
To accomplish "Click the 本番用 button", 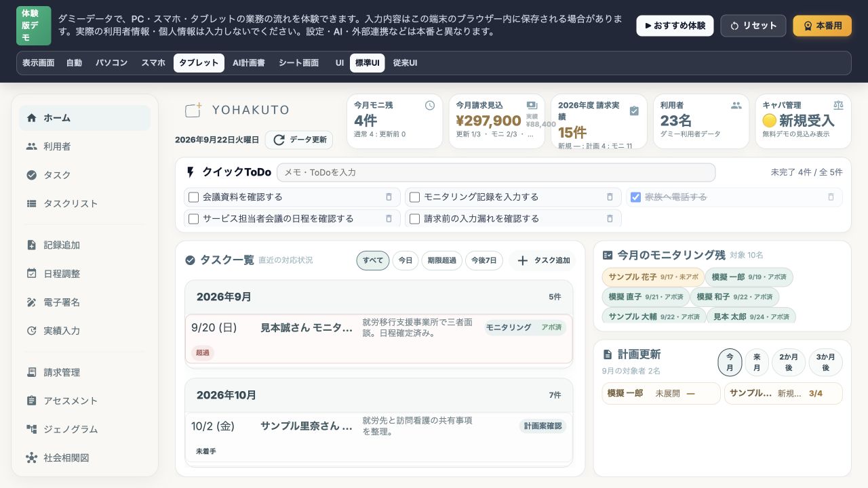I will pyautogui.click(x=823, y=26).
